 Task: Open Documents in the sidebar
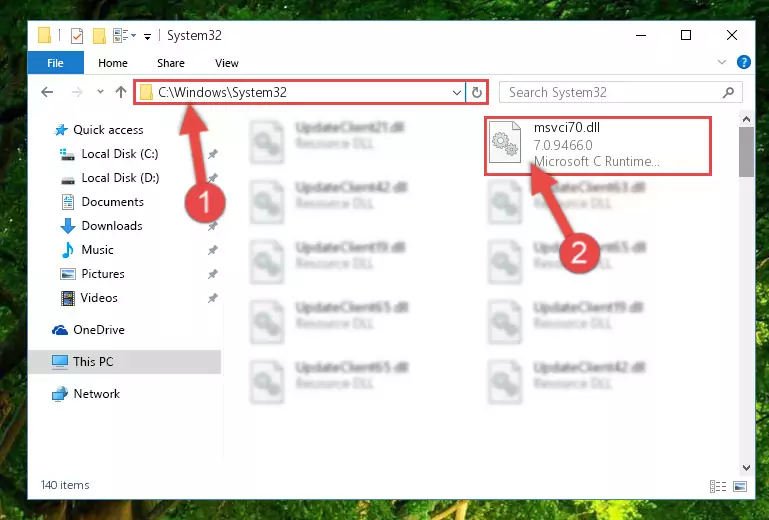[x=112, y=202]
